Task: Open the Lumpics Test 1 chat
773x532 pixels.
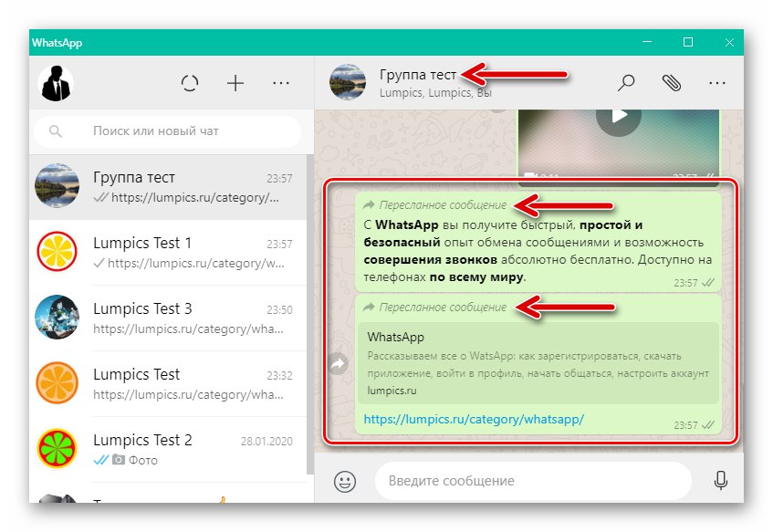Action: tap(168, 253)
